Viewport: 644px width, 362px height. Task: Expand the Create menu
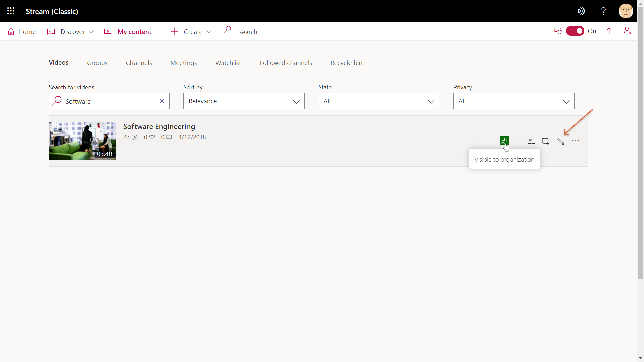click(191, 32)
